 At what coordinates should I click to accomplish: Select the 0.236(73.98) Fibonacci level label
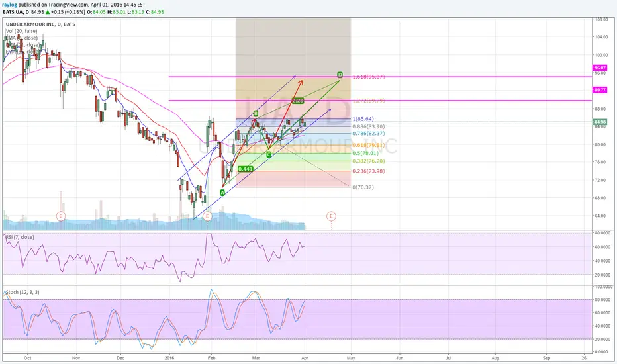[x=369, y=171]
